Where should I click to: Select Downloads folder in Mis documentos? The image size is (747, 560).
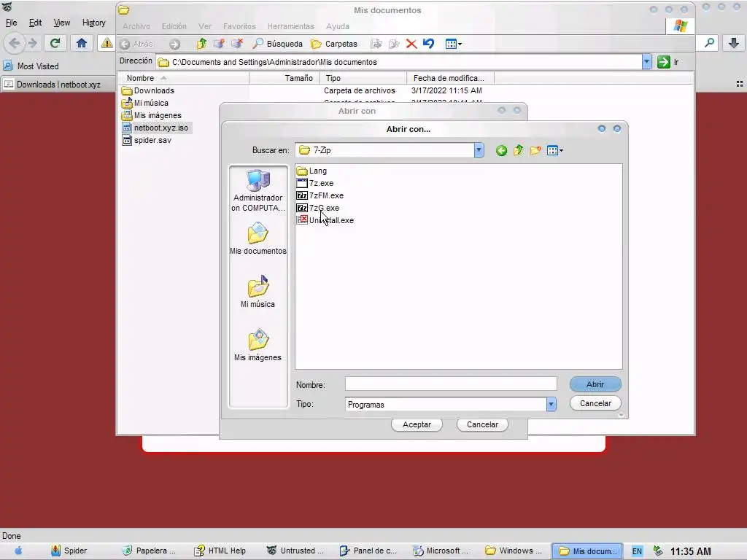[x=147, y=90]
